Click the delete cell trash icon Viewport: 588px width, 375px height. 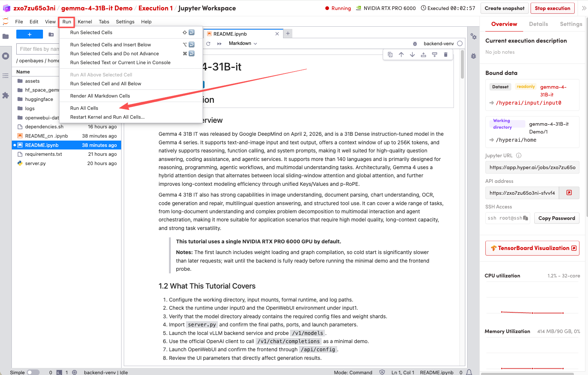pyautogui.click(x=445, y=55)
